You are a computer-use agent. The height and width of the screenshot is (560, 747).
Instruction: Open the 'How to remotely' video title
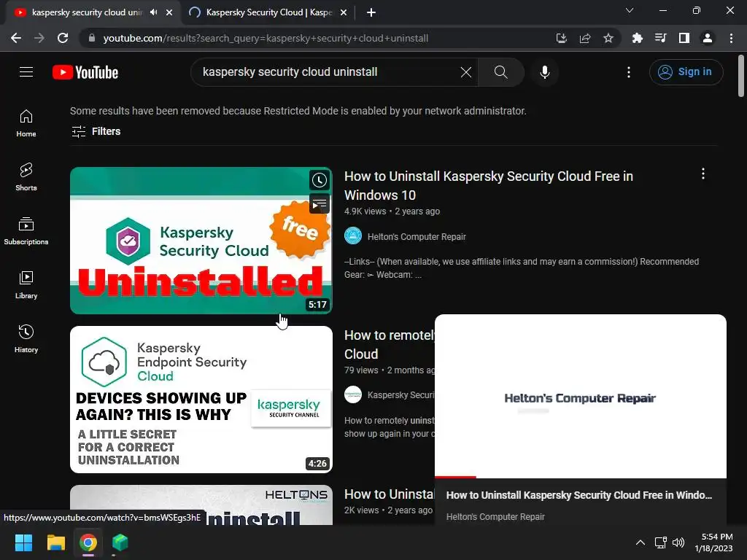click(390, 345)
